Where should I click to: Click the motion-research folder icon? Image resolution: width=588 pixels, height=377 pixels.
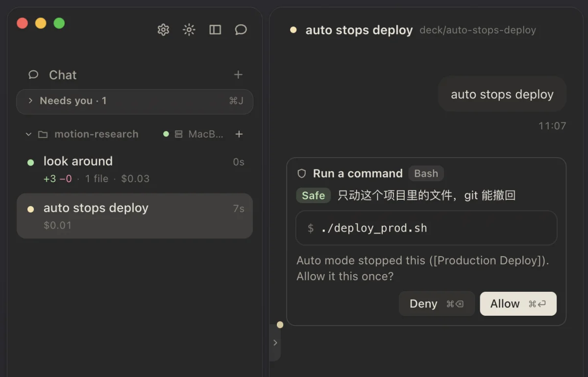point(43,134)
